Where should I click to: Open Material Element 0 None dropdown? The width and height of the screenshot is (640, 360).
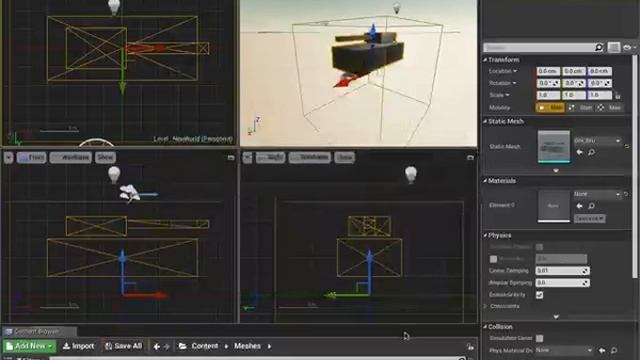598,194
